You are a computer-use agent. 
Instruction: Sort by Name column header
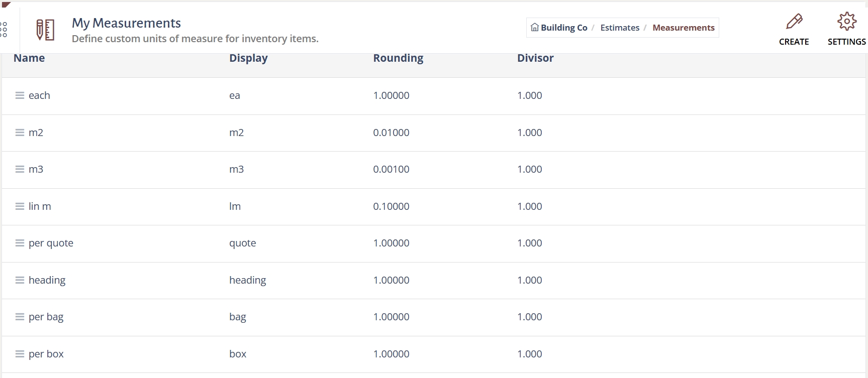click(x=29, y=58)
